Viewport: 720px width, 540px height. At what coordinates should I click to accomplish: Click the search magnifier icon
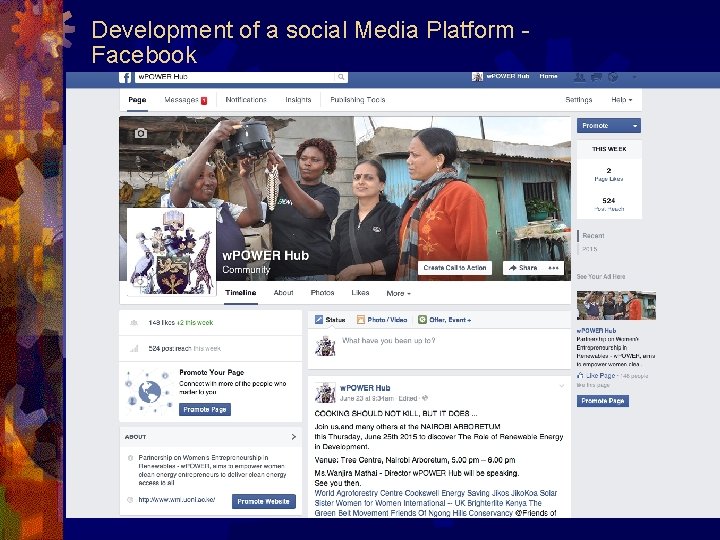(x=341, y=77)
